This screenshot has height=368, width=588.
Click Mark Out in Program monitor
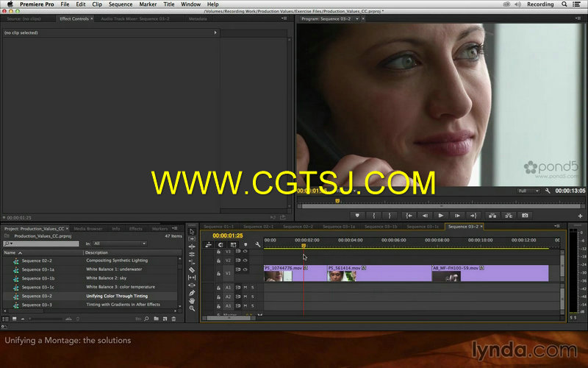pos(390,216)
